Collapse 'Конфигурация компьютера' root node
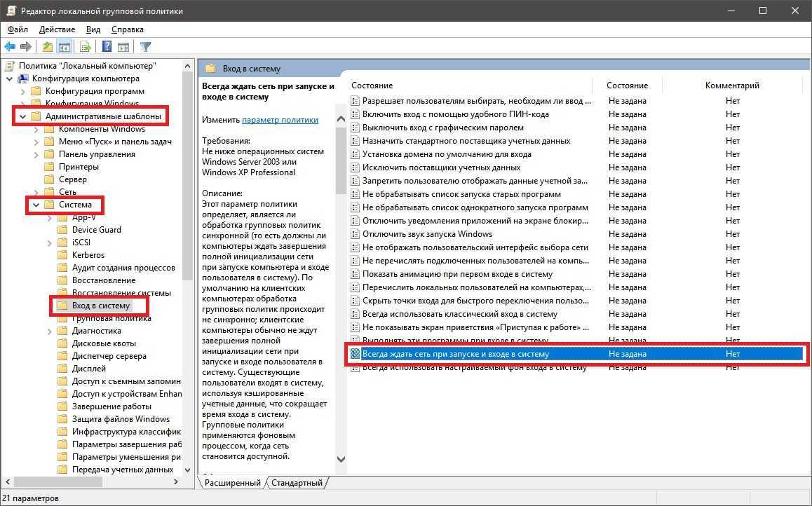Screen dimensions: 812x506 pos(9,78)
